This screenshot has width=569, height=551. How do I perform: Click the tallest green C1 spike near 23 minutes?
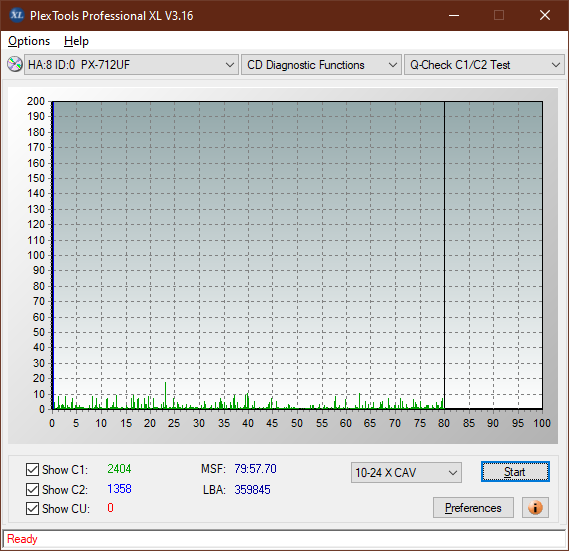(x=165, y=395)
